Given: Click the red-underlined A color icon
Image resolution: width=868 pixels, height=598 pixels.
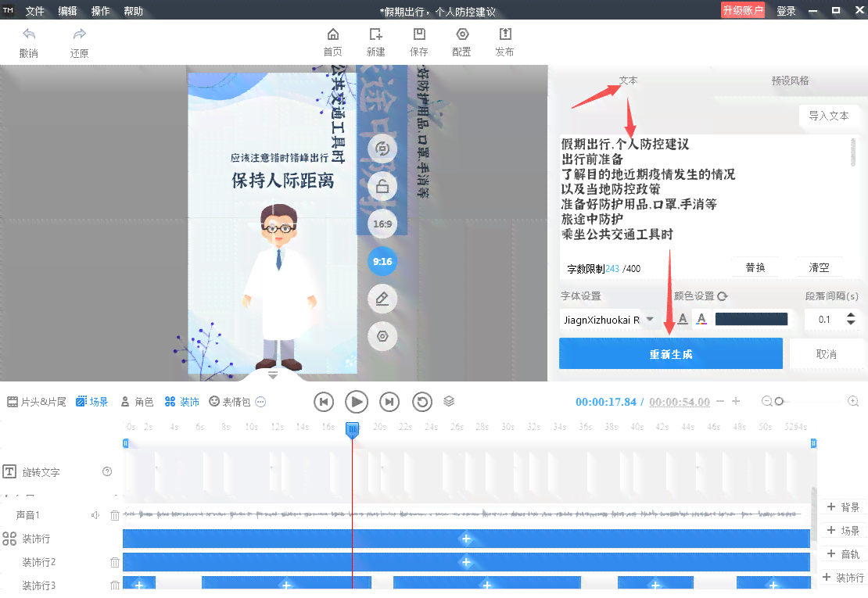Looking at the screenshot, I should [701, 319].
